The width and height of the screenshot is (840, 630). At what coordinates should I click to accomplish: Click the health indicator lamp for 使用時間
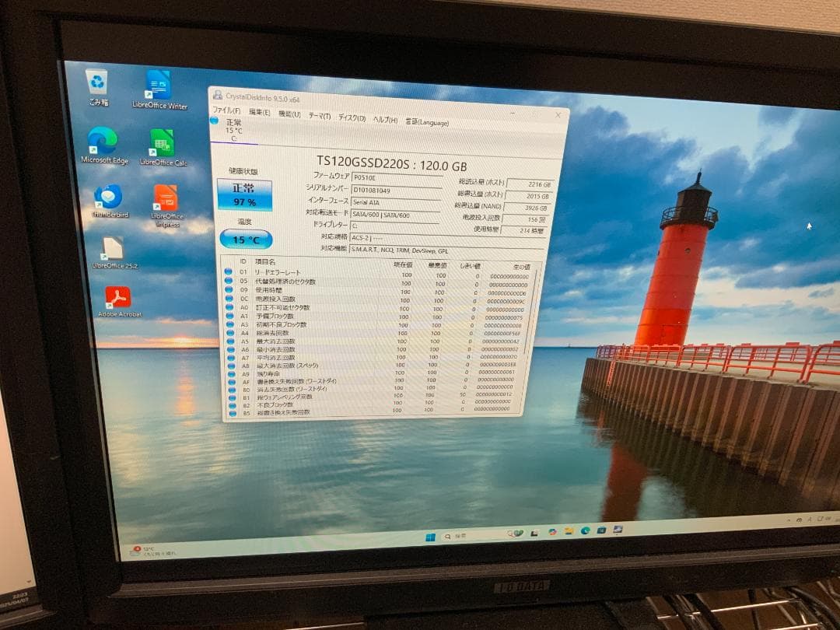point(229,289)
